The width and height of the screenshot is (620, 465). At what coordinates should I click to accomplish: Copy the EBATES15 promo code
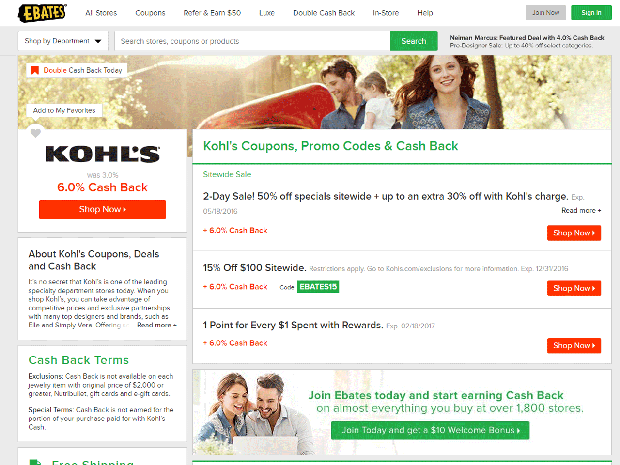[x=318, y=287]
